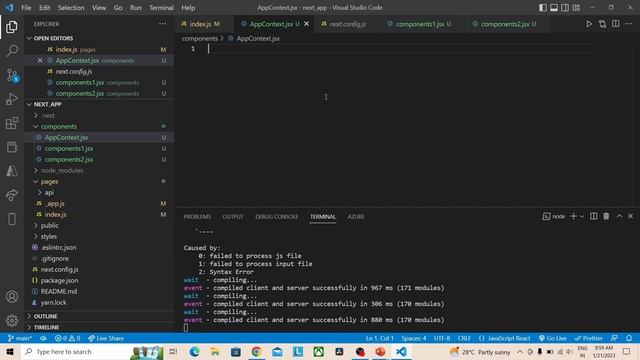Open Chrome from the Windows taskbar
This screenshot has width=640, height=360.
pyautogui.click(x=256, y=352)
